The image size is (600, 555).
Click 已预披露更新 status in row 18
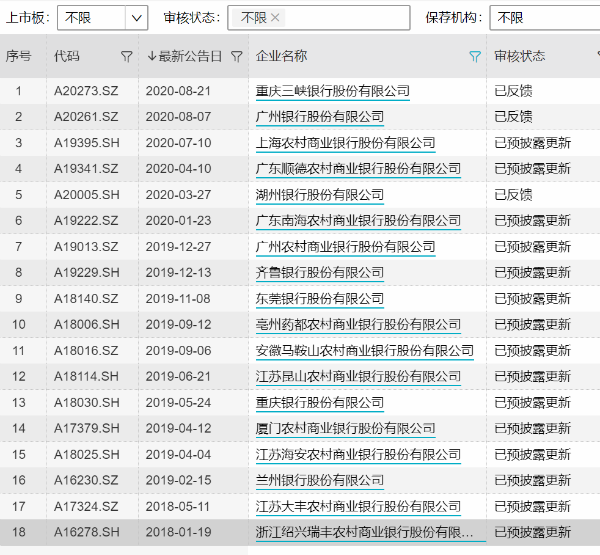pyautogui.click(x=532, y=532)
